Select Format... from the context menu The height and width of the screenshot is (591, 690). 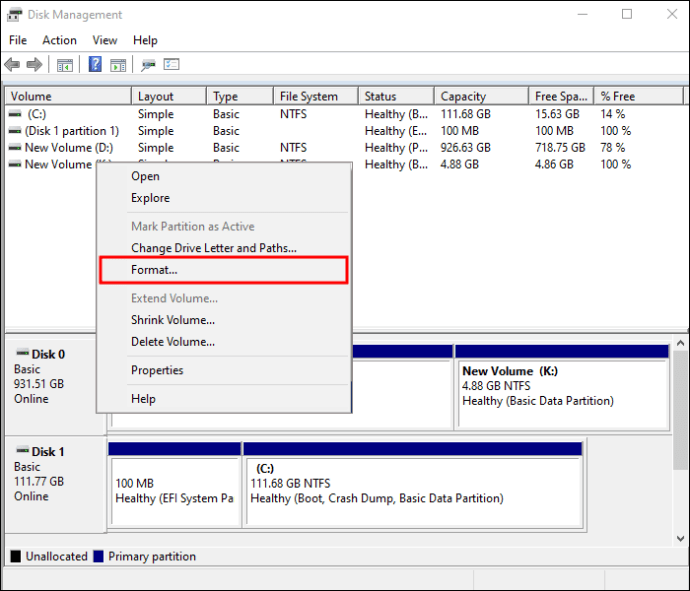pyautogui.click(x=154, y=270)
